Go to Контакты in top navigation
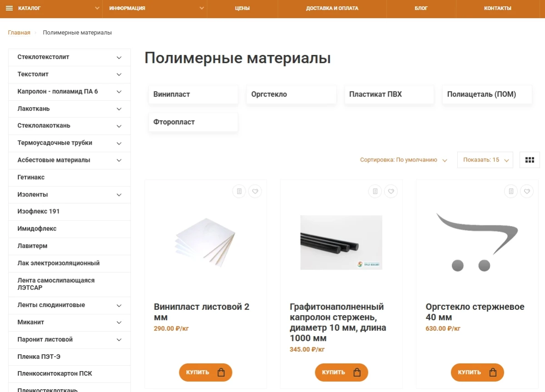545x392 pixels. pos(498,8)
